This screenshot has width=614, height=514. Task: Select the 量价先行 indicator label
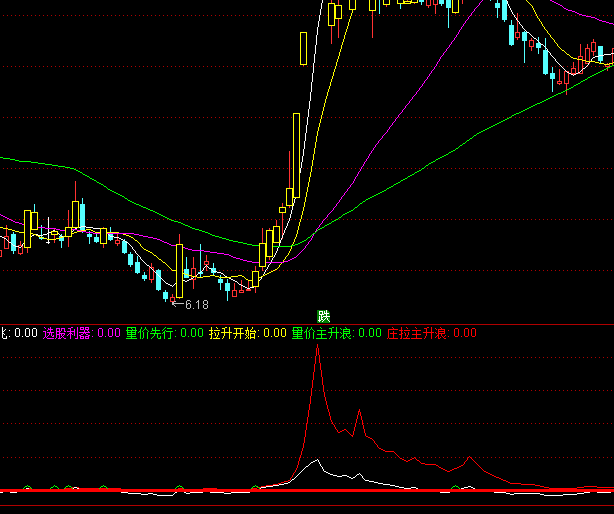coord(150,333)
